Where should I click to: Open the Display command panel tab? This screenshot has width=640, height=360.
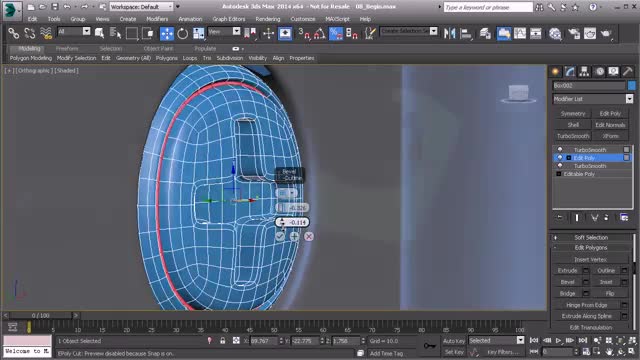tap(613, 72)
